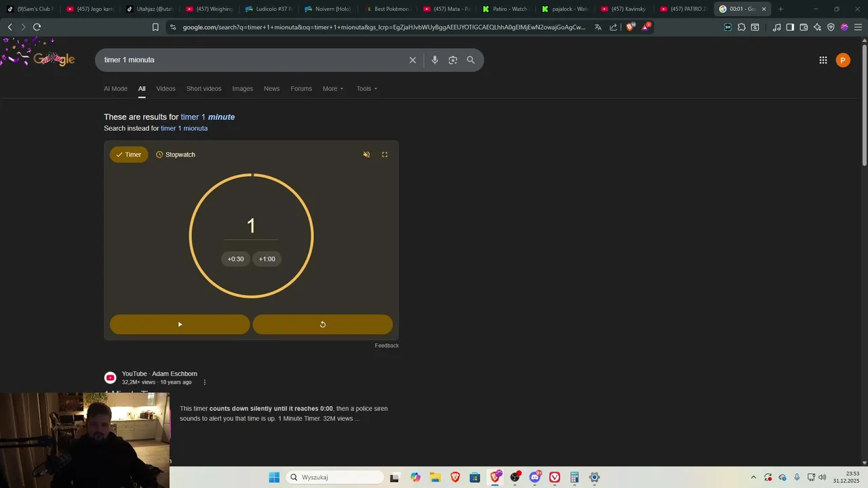Screen dimensions: 868x488
Task: Unmute the timer sound
Action: (x=366, y=155)
